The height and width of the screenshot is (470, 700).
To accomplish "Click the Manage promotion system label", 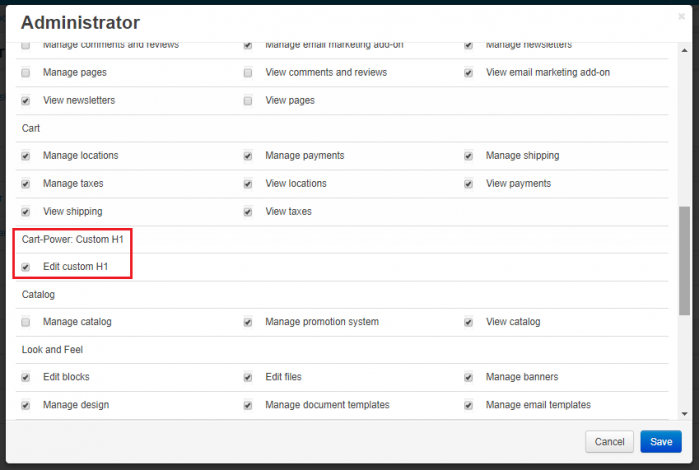I will [322, 322].
